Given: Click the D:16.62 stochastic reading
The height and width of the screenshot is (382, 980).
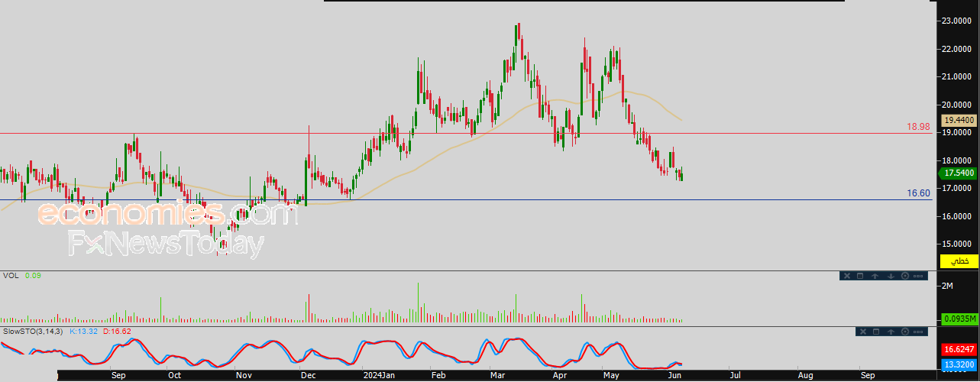Looking at the screenshot, I should pos(117,332).
